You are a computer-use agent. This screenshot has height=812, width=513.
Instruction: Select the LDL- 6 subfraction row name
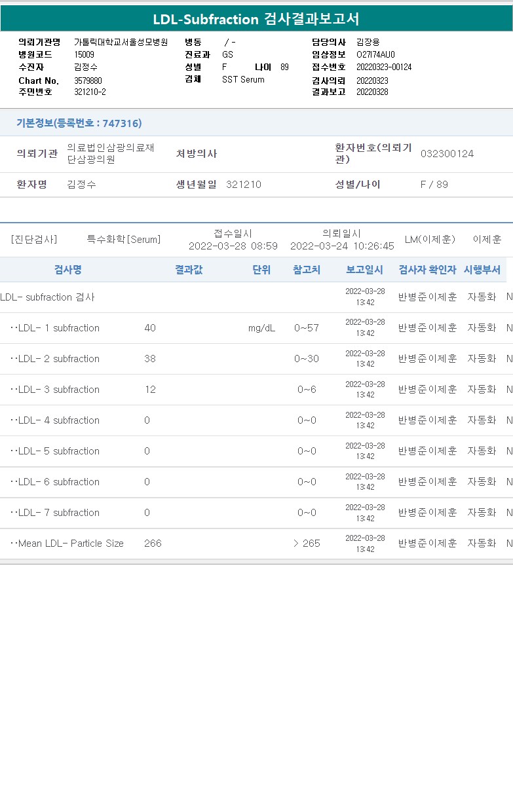[55, 482]
